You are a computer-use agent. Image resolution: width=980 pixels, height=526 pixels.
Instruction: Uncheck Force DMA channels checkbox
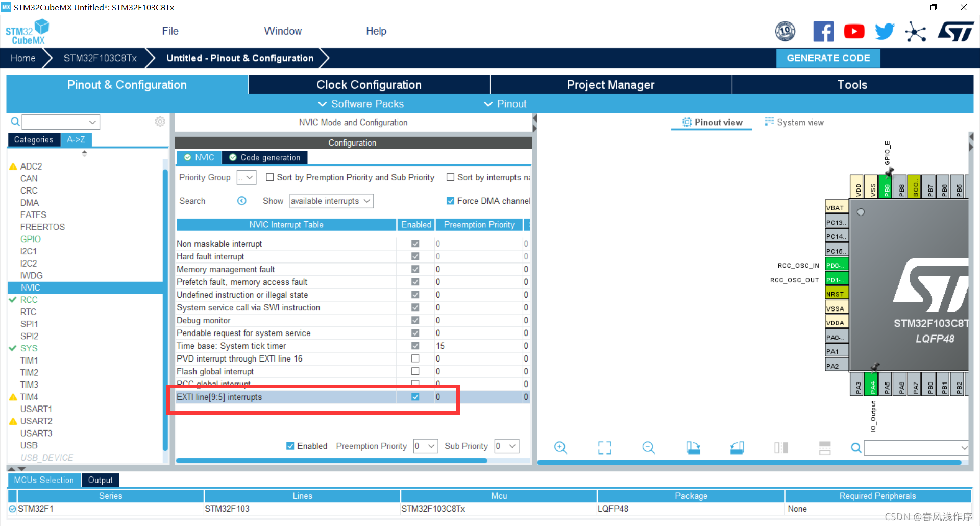coord(450,201)
